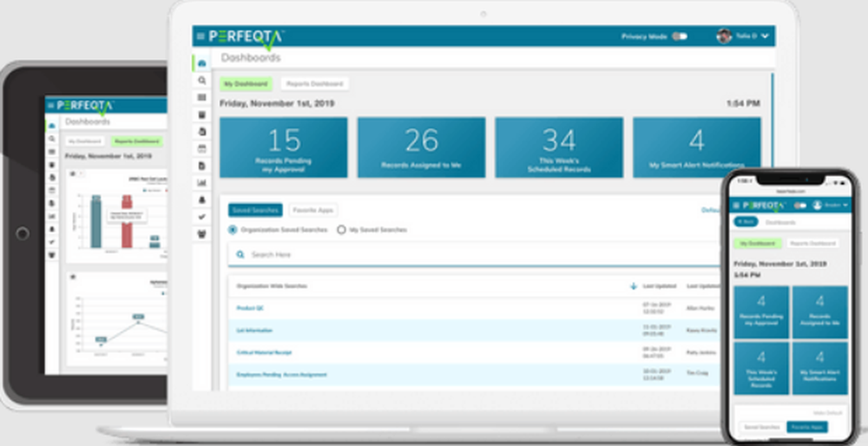Open the Saved Searches tab on the laptop
The width and height of the screenshot is (868, 446).
[x=255, y=210]
